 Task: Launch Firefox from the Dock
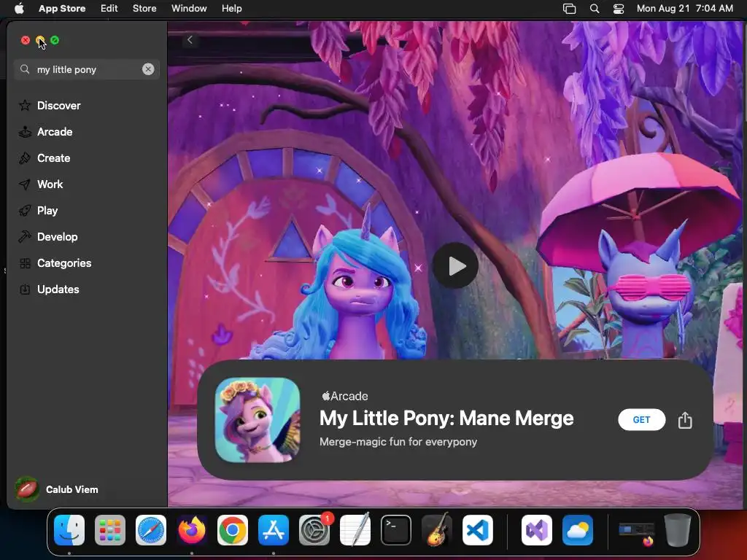(192, 529)
